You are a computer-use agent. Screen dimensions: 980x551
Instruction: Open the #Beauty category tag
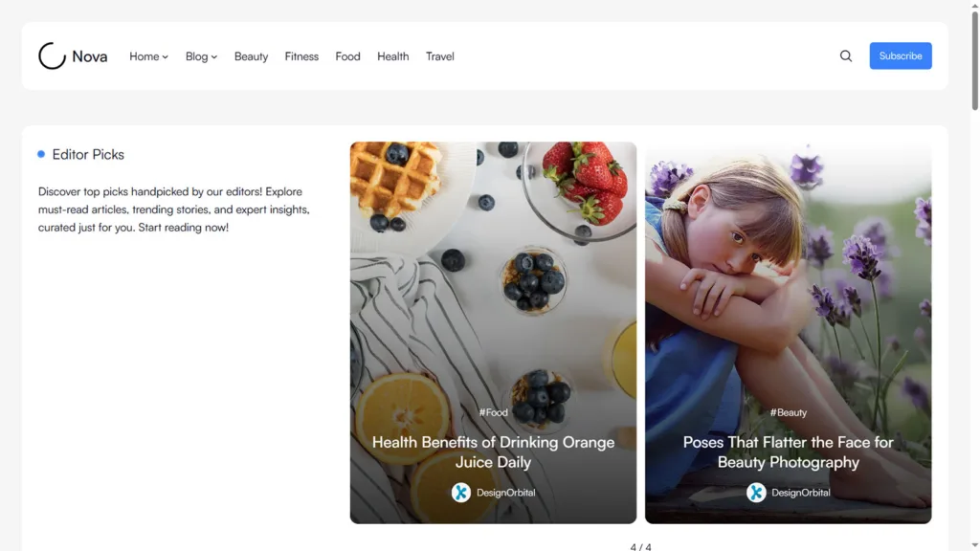click(x=789, y=412)
